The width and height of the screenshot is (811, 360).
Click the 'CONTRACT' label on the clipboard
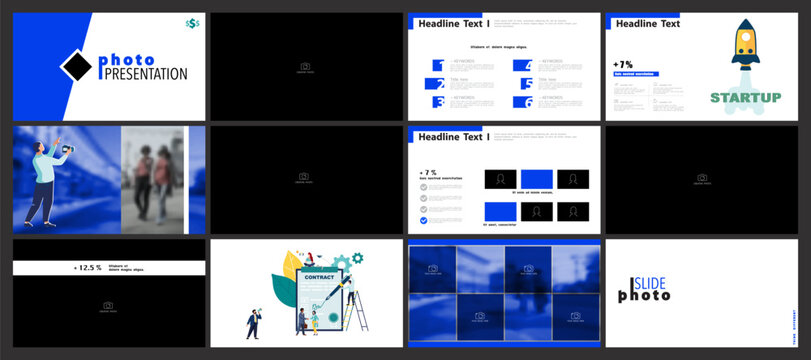tap(319, 277)
